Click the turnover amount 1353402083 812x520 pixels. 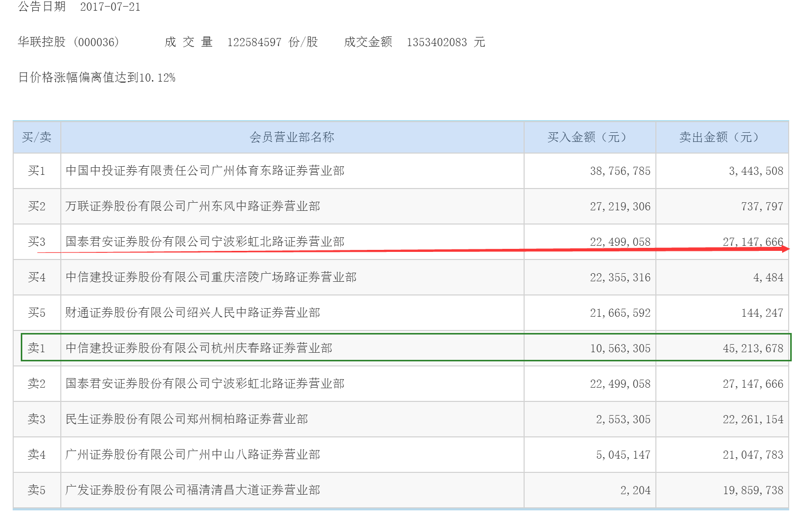436,42
